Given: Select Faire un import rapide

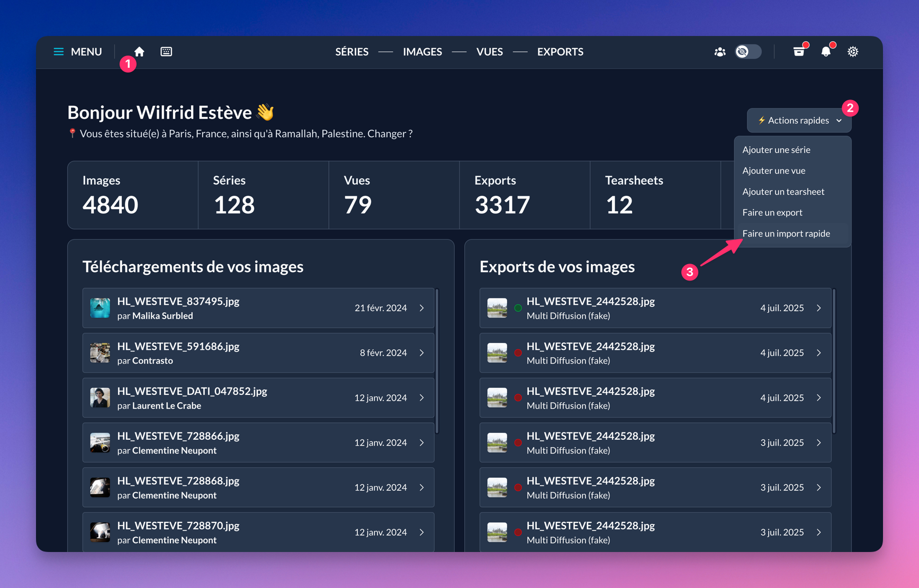Looking at the screenshot, I should [786, 233].
